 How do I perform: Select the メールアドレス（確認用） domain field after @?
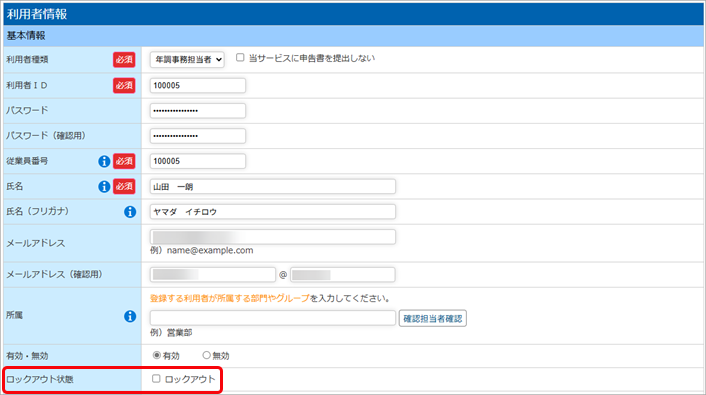[343, 275]
